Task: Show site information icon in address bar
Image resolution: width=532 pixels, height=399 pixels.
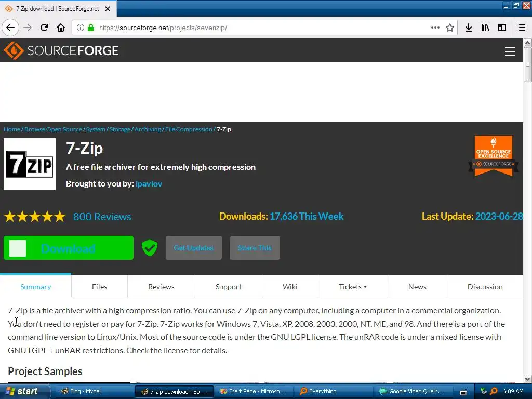Action: [81, 28]
